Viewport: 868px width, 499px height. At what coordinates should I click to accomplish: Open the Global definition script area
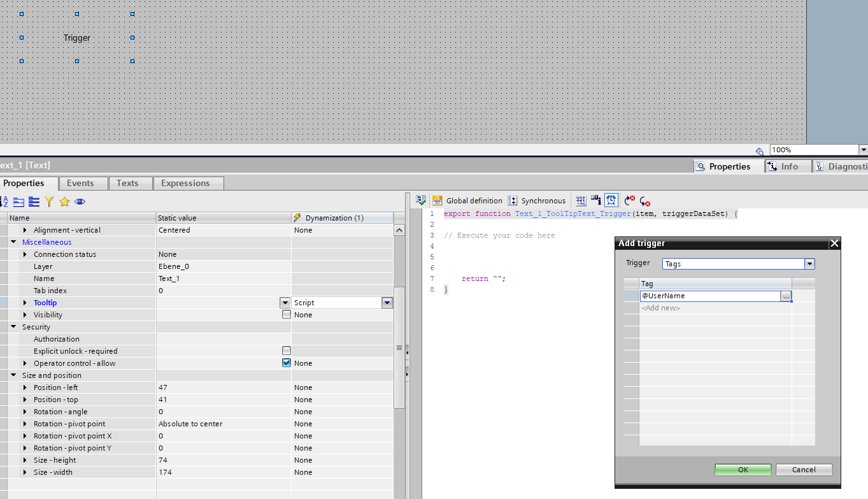467,201
